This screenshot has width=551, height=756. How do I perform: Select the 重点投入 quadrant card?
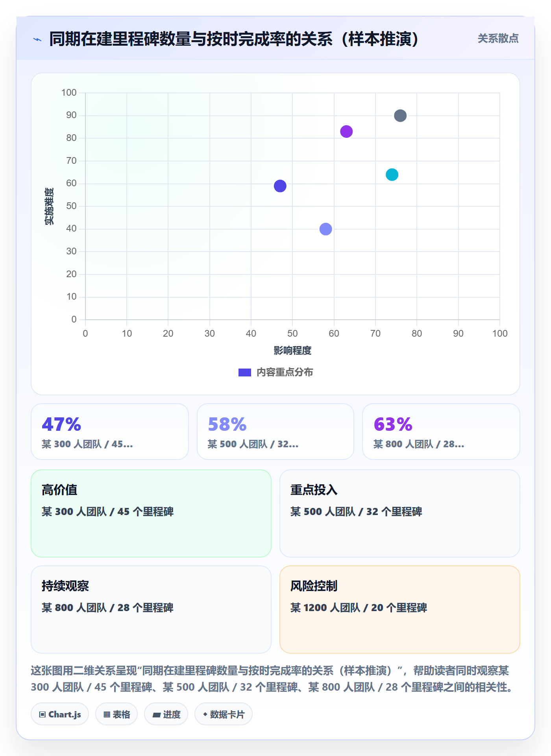400,513
